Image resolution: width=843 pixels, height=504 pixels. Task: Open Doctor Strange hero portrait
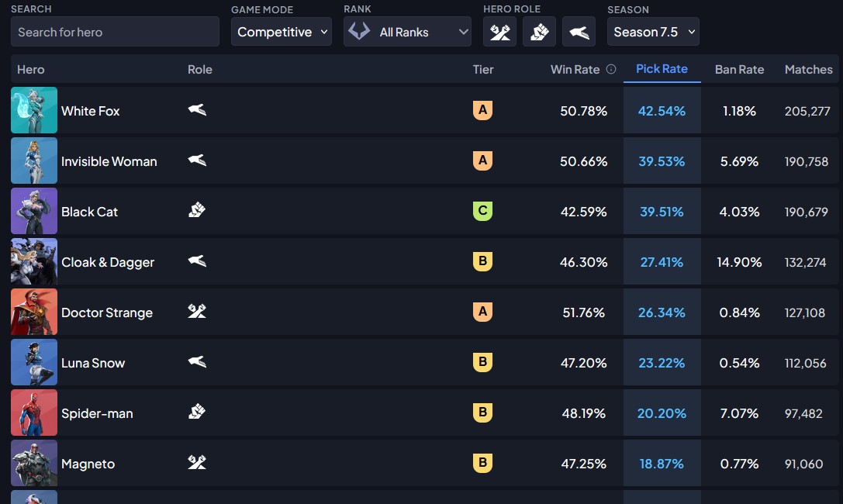34,312
